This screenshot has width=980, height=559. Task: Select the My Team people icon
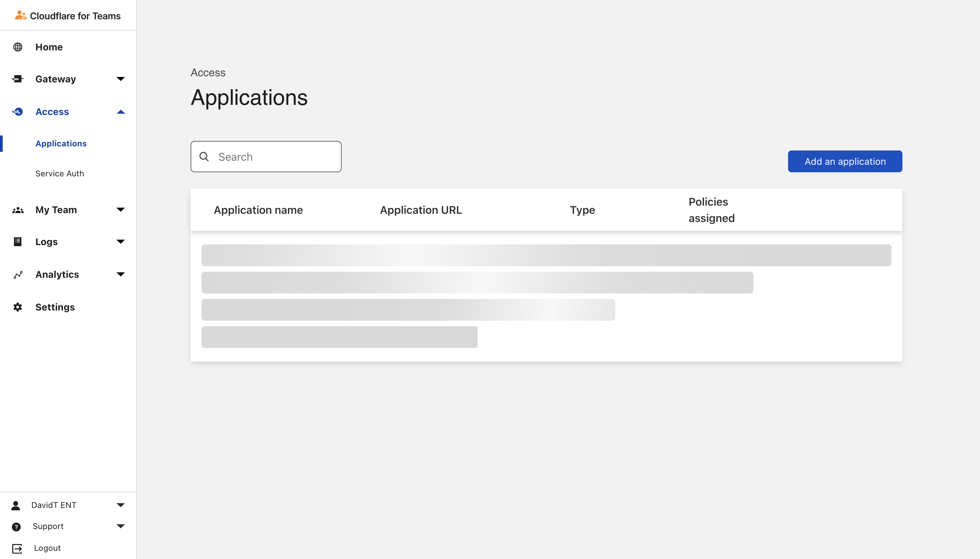pos(18,210)
